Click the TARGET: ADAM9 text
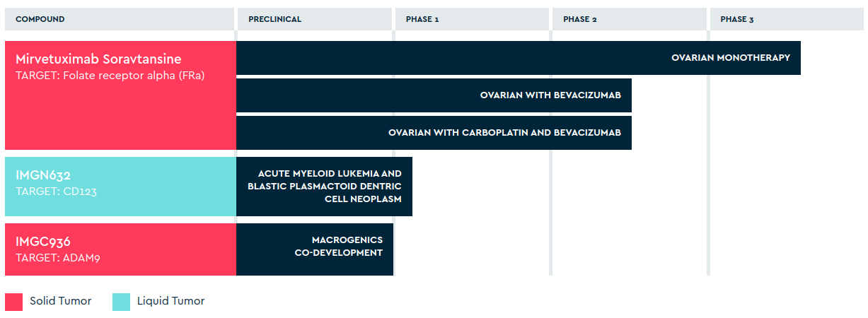Screen dimensions: 868x318 (x=58, y=258)
